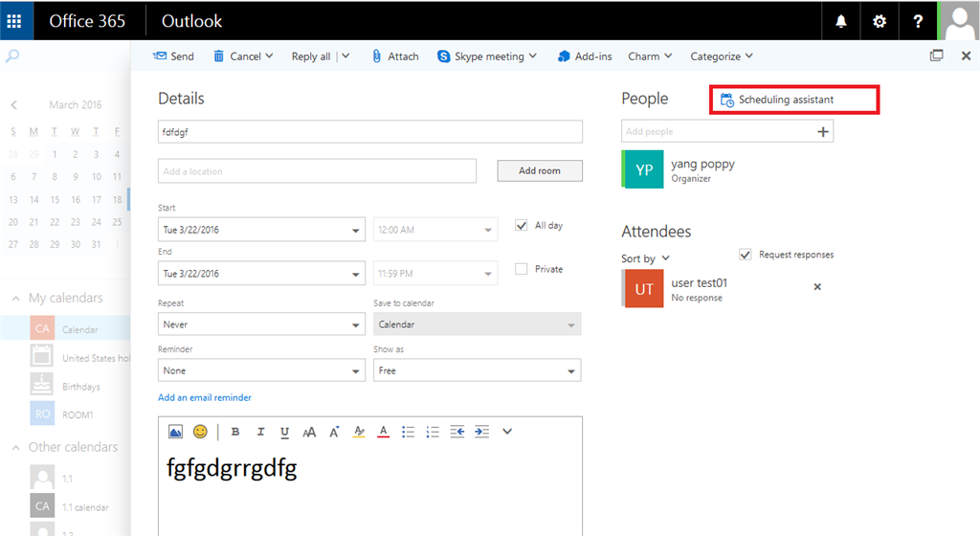Screen dimensions: 980x536
Task: Toggle italic formatting
Action: pyautogui.click(x=260, y=431)
